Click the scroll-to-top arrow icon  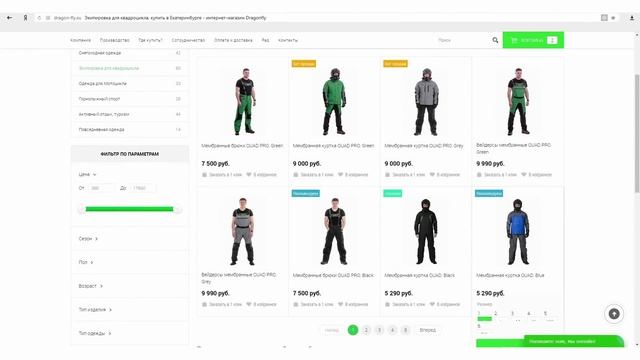point(614,313)
